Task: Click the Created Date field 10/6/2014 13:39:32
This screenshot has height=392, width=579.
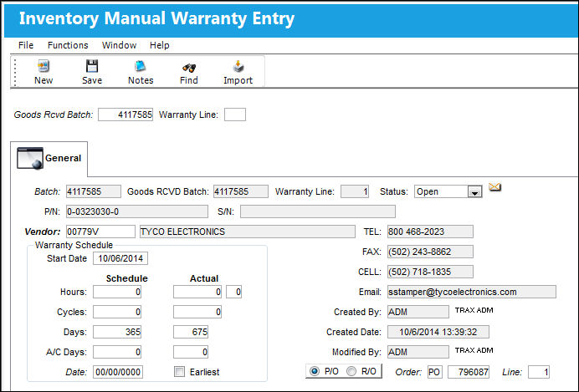Action: tap(438, 332)
